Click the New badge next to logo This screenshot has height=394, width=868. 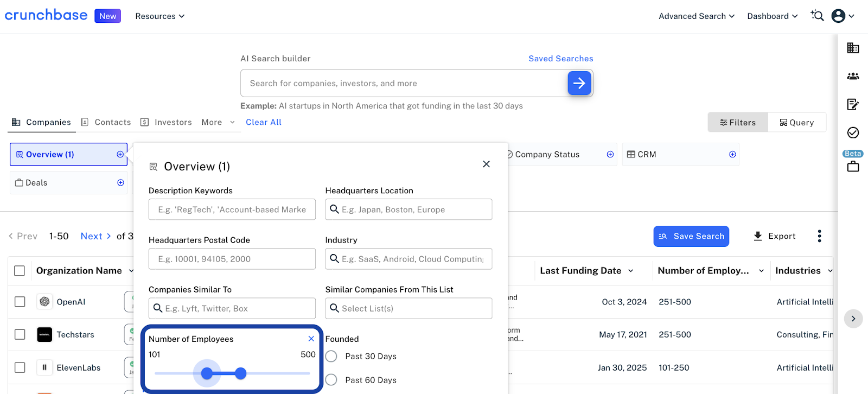pyautogui.click(x=107, y=16)
